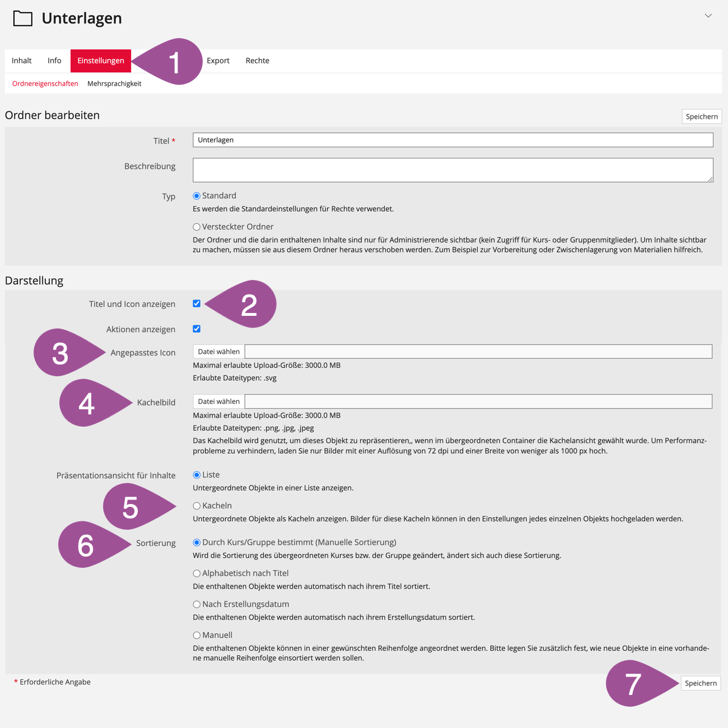Viewport: 728px width, 728px height.
Task: Expand the chevron at top right
Action: 708,16
